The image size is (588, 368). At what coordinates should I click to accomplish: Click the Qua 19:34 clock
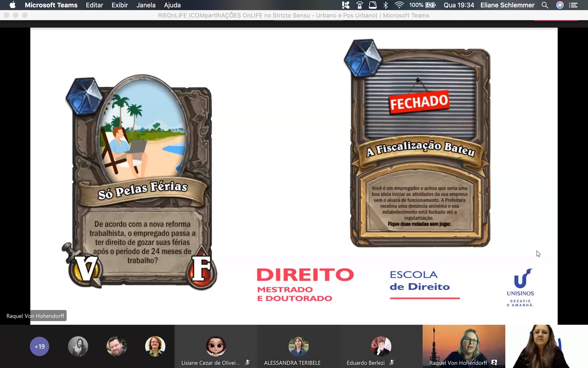[x=459, y=5]
